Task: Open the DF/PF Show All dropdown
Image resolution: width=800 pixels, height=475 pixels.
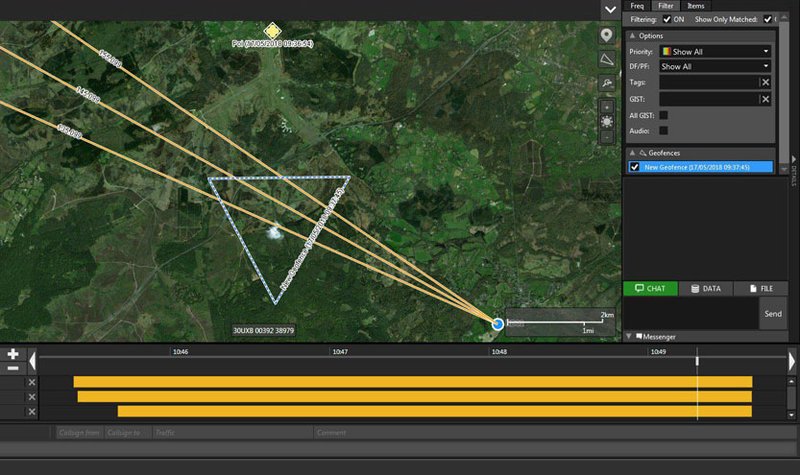Action: pyautogui.click(x=714, y=66)
